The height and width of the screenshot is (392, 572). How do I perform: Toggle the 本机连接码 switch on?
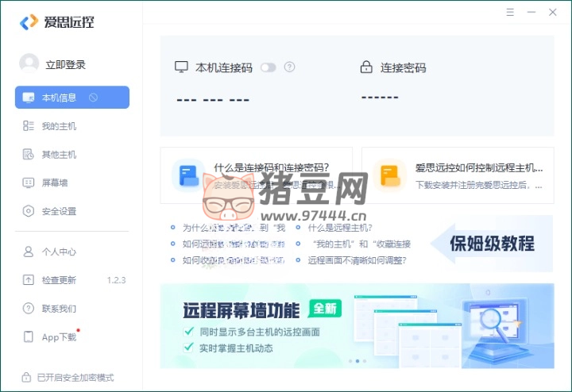click(x=268, y=67)
